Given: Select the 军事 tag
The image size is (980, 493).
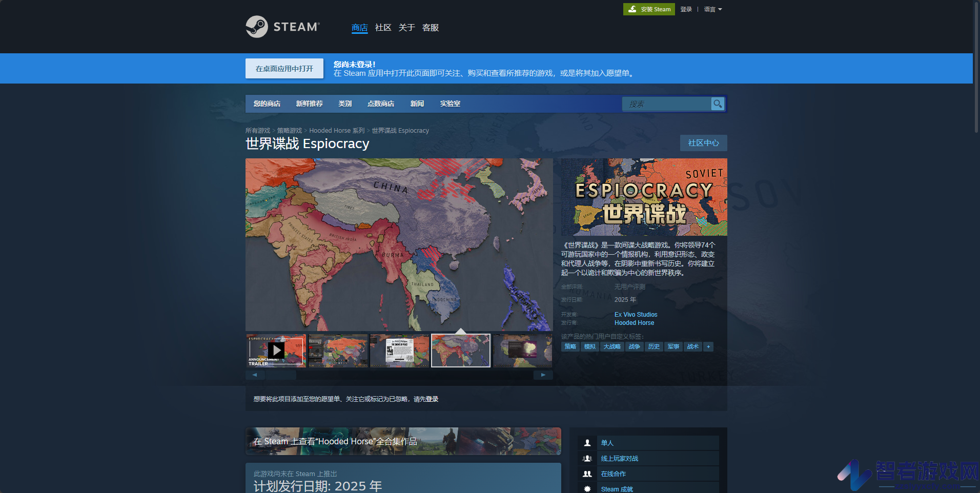Looking at the screenshot, I should pyautogui.click(x=673, y=347).
